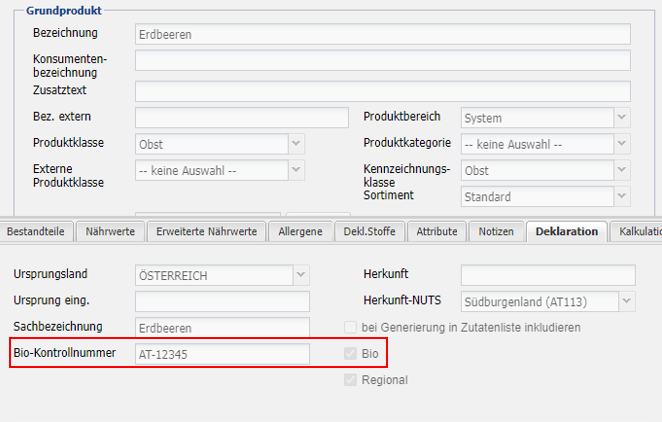This screenshot has height=422, width=662.
Task: Expand the Produktkategorie dropdown
Action: coord(622,144)
